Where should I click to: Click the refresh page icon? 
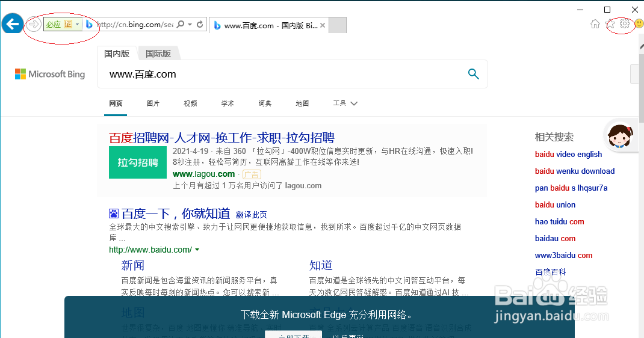[x=200, y=25]
